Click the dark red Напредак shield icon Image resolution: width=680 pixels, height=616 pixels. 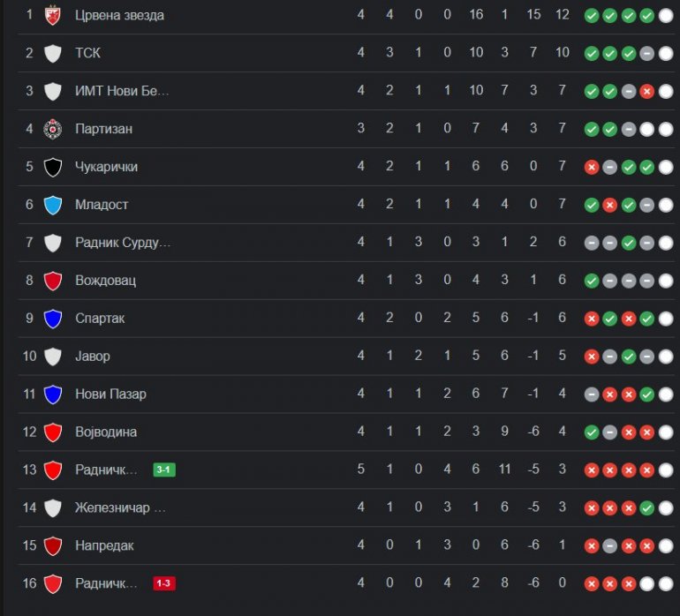click(x=52, y=545)
